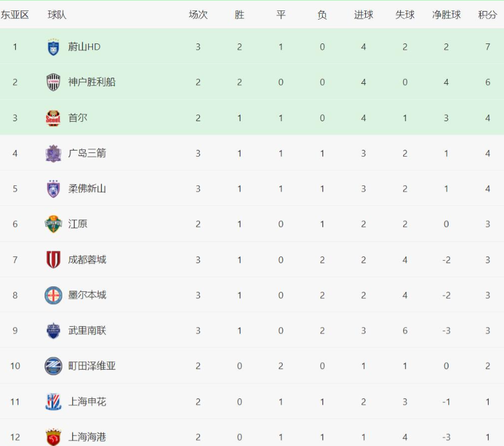Click the 进球 column header
Viewport: 504px width, 446px height.
click(x=363, y=15)
